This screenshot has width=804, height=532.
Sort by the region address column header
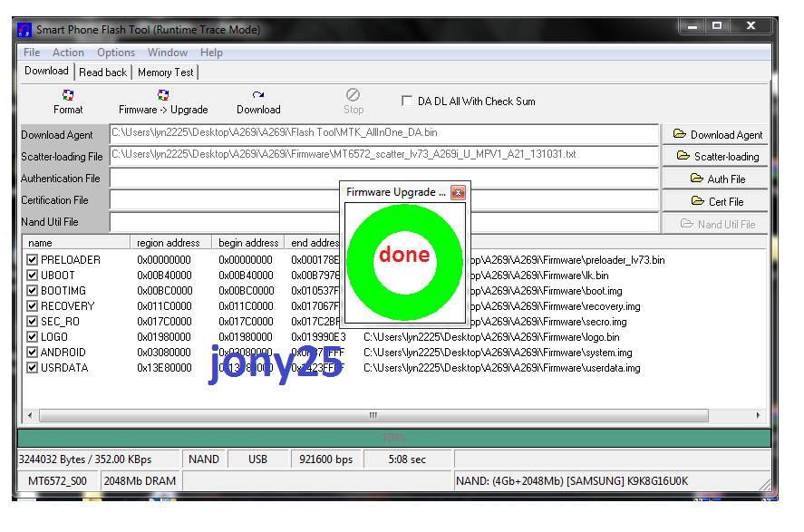click(x=170, y=243)
